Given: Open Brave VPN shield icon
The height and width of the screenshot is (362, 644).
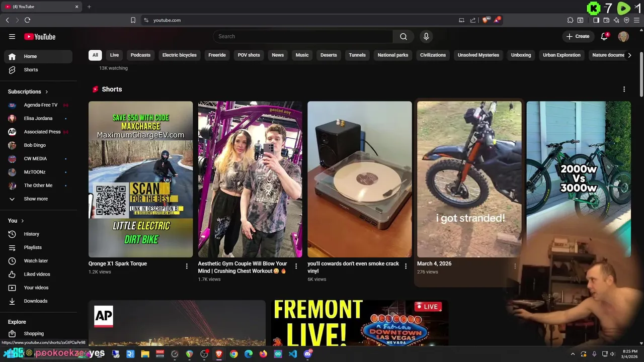Looking at the screenshot, I should coord(626,20).
